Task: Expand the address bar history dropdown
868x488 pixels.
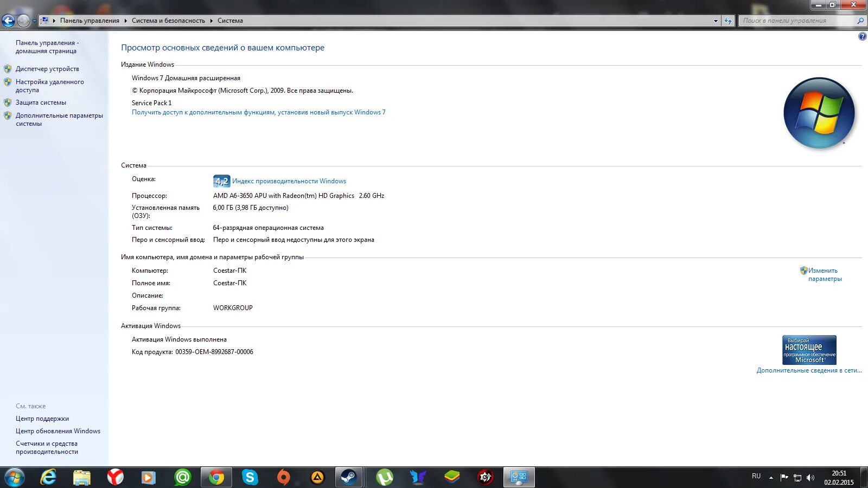Action: (716, 21)
